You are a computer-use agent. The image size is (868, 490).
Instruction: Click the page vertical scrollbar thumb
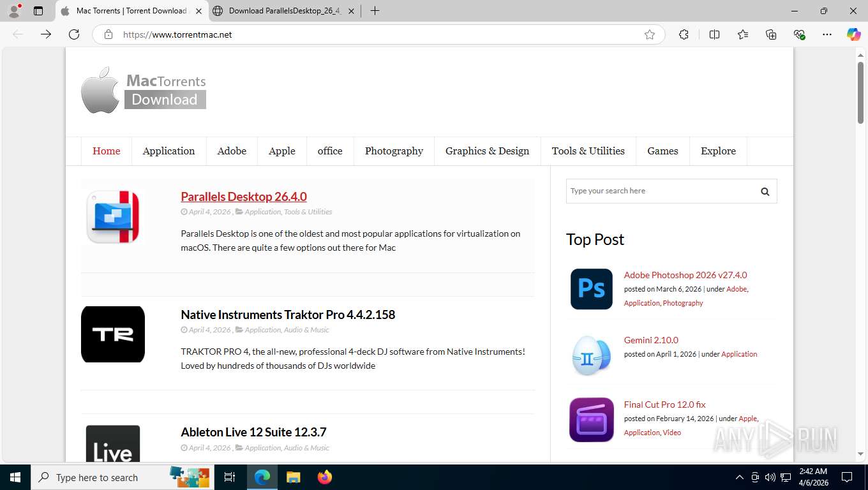(860, 93)
